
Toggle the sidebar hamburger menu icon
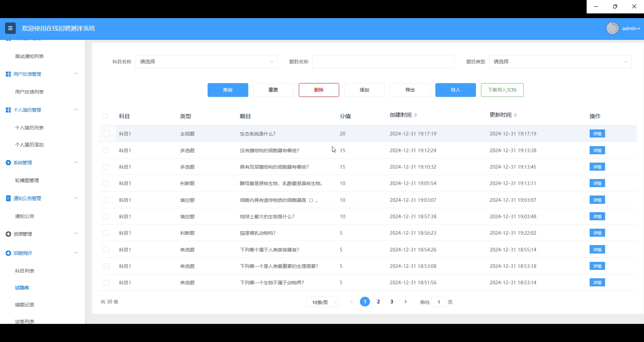(10, 28)
